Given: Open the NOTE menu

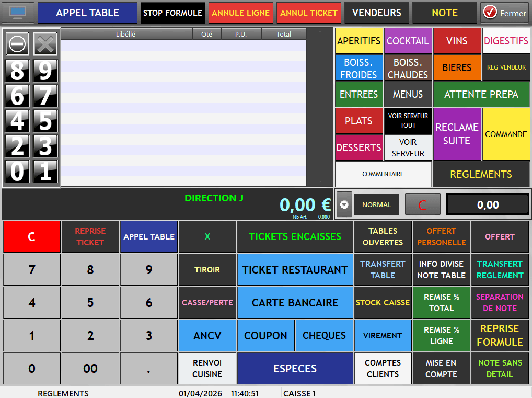Looking at the screenshot, I should click(444, 13).
